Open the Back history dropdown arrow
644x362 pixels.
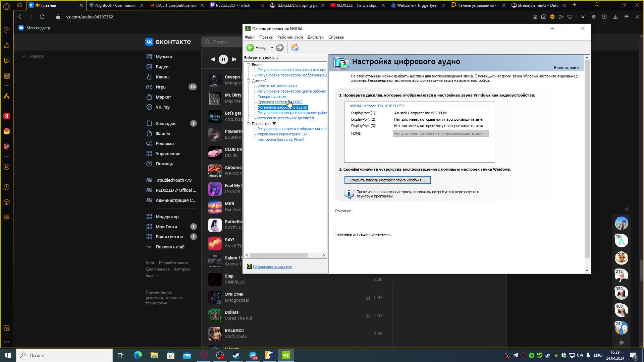[272, 48]
